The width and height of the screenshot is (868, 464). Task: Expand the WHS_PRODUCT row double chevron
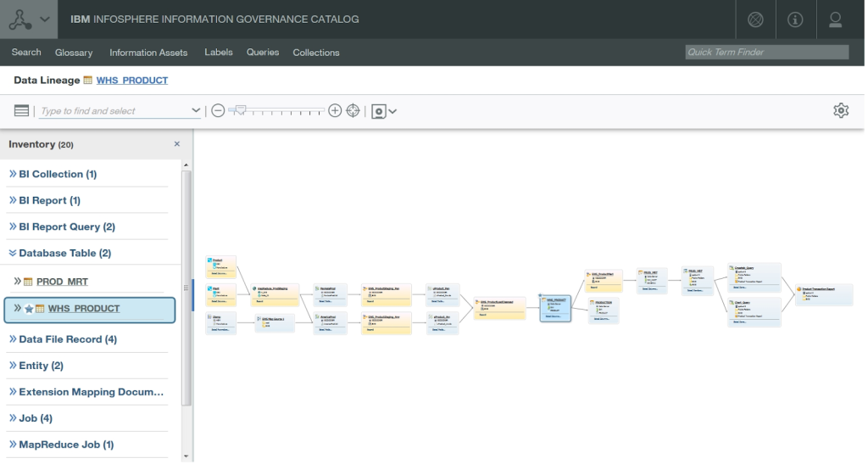17,308
